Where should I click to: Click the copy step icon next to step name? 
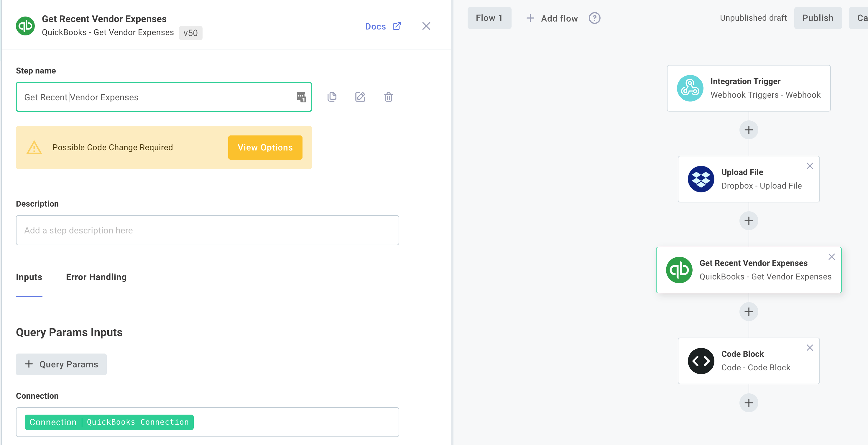[x=332, y=96]
